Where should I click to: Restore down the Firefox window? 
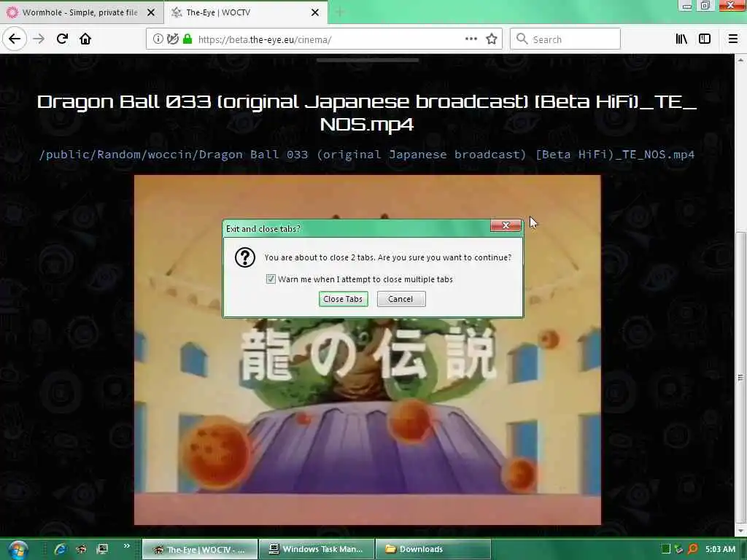point(705,6)
